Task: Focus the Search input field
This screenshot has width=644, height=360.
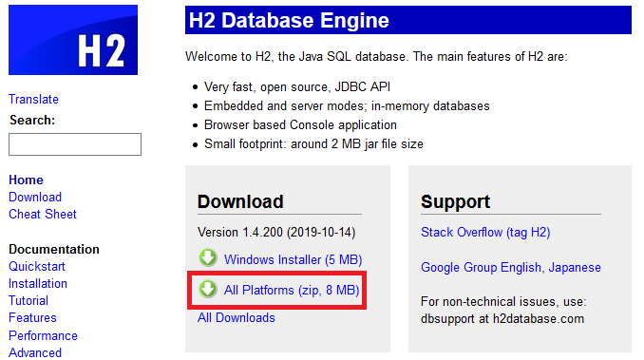Action: click(x=75, y=144)
